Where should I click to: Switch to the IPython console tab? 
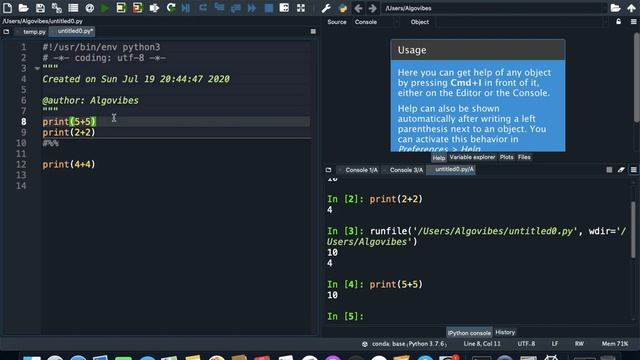point(469,333)
